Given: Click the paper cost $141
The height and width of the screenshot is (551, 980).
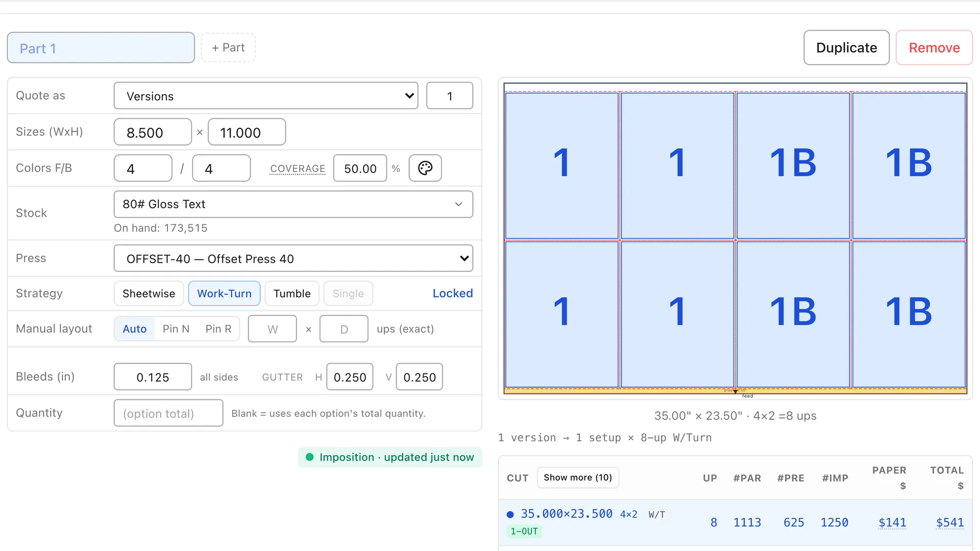Looking at the screenshot, I should [892, 522].
